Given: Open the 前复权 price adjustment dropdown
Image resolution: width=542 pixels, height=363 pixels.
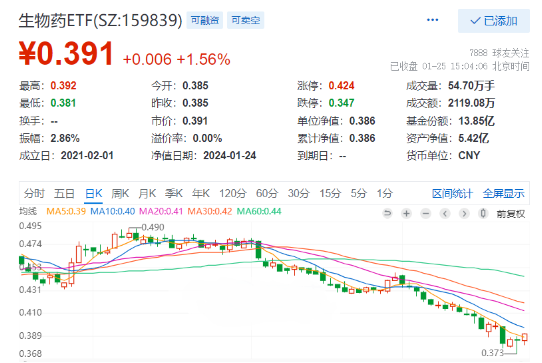Looking at the screenshot, I should [x=511, y=214].
